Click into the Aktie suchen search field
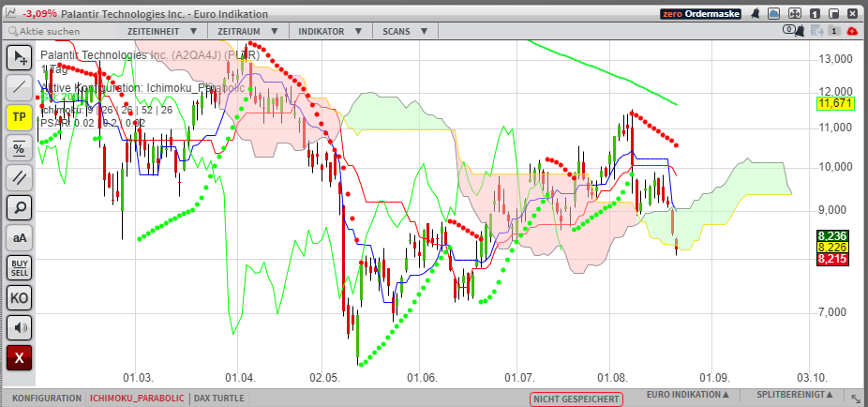The width and height of the screenshot is (868, 407). click(x=61, y=32)
